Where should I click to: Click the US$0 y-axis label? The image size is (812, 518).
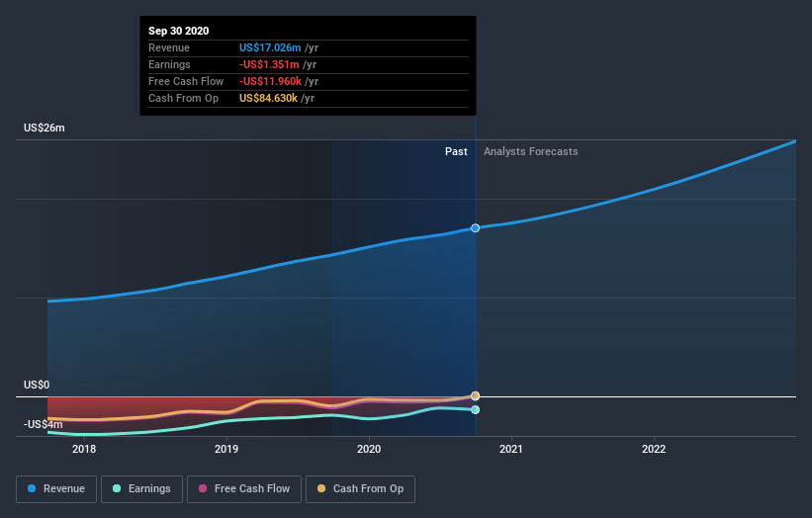pos(37,385)
